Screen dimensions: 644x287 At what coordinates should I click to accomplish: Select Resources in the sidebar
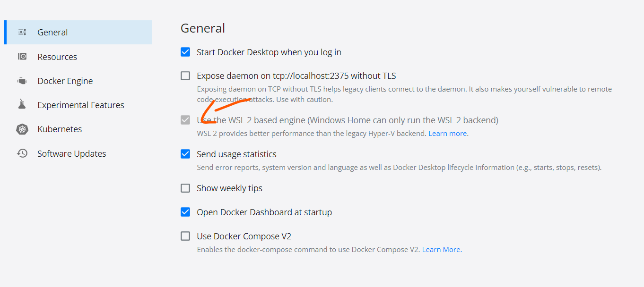tap(57, 56)
